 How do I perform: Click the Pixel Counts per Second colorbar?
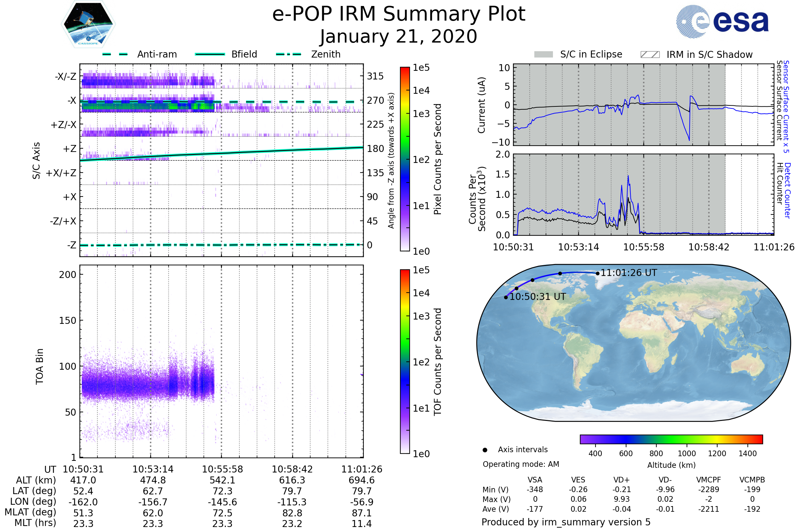coord(405,159)
